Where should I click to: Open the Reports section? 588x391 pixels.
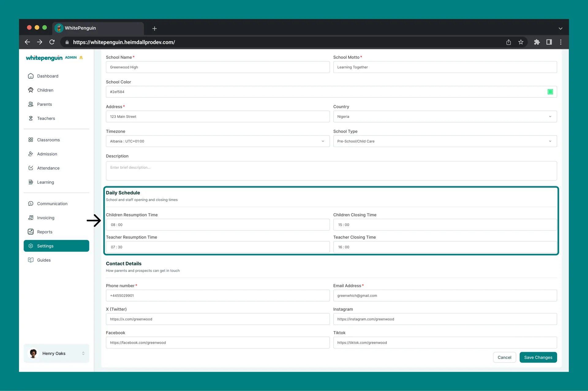tap(56, 232)
